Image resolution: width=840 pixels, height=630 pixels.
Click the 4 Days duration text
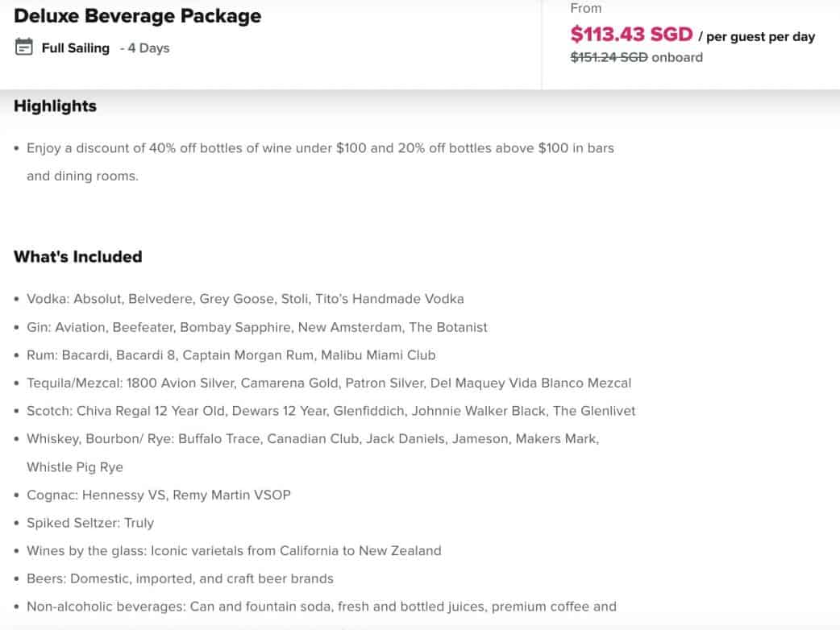click(148, 48)
